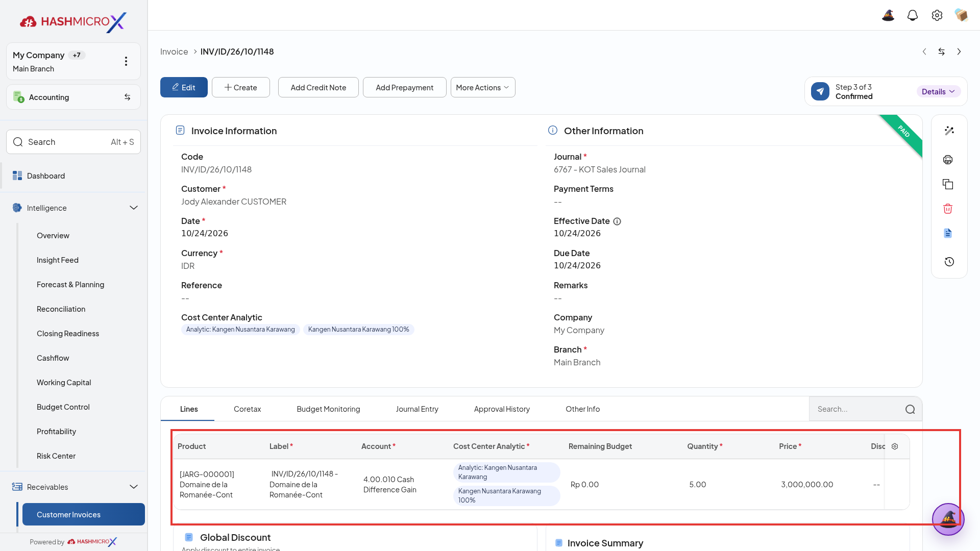Screen dimensions: 980x551
Task: View history with clock icon
Action: coord(949,262)
